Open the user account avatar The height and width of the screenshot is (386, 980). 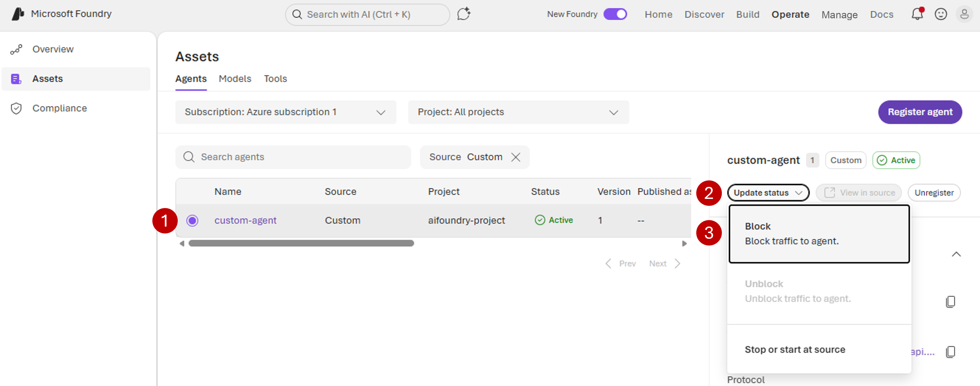pyautogui.click(x=964, y=14)
